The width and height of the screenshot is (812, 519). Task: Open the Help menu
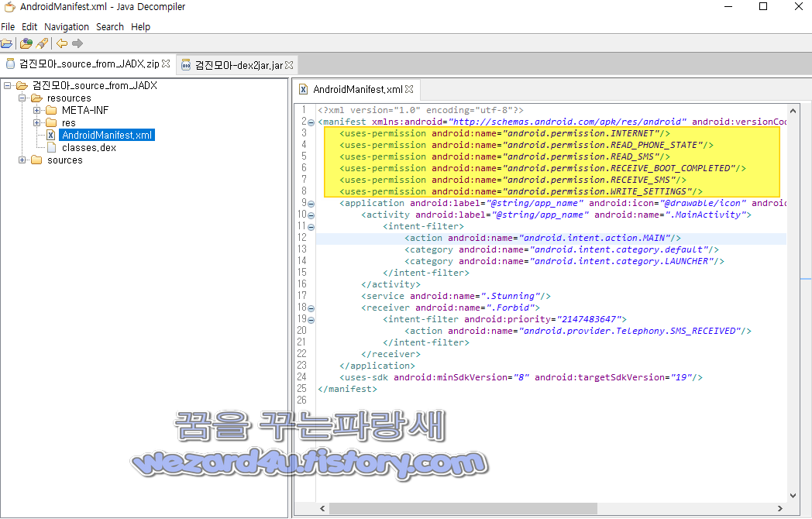click(x=140, y=26)
